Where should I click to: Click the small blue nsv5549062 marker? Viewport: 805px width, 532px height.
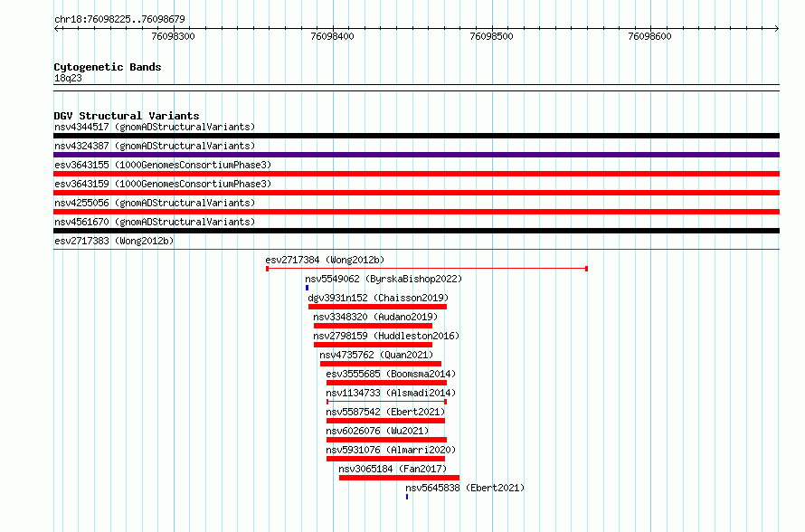point(307,288)
